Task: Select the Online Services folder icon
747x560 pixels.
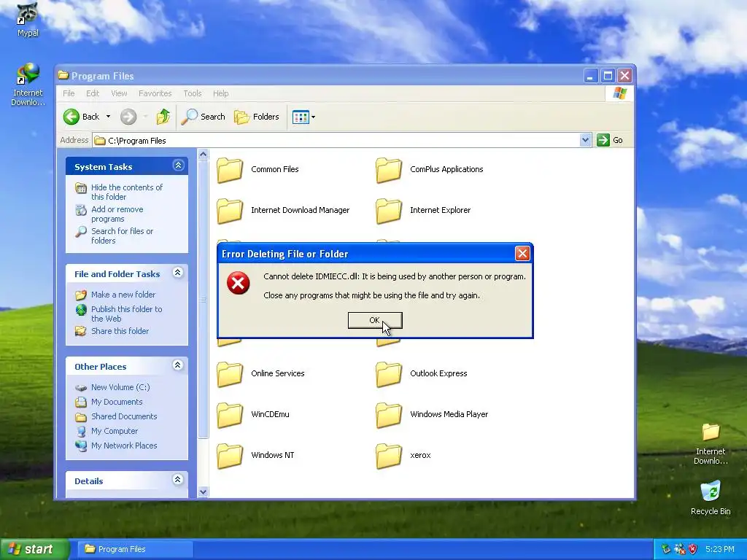Action: click(x=230, y=374)
